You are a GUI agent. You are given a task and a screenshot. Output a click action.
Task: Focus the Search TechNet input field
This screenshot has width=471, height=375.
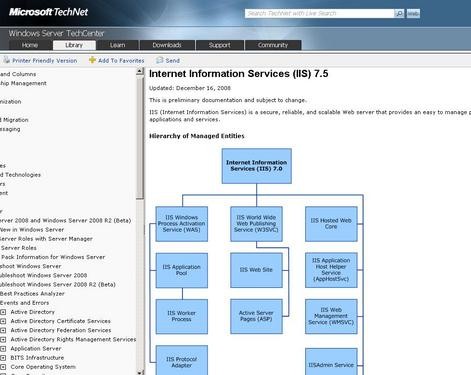(x=320, y=13)
